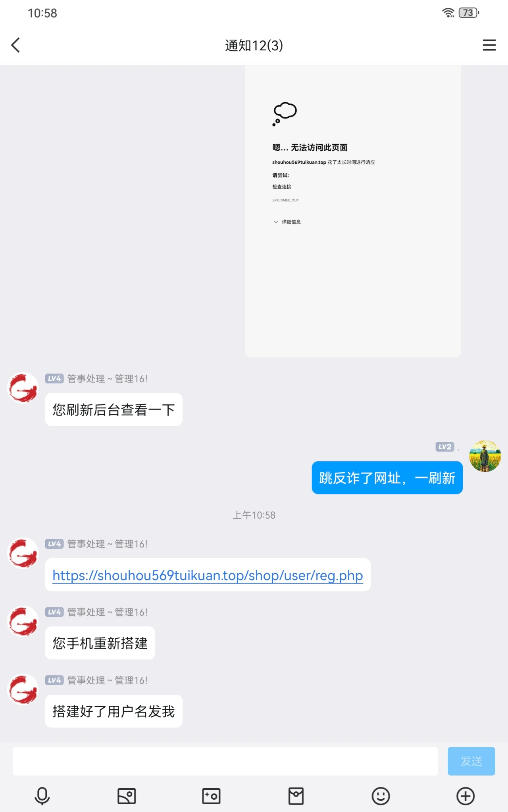
Task: Tap the 通知12(3) chat title
Action: coord(254,46)
